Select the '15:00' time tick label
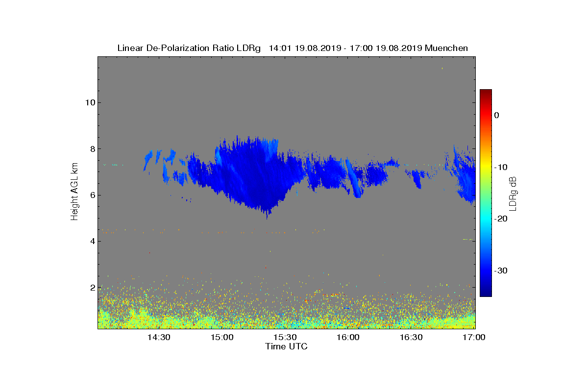 click(222, 338)
